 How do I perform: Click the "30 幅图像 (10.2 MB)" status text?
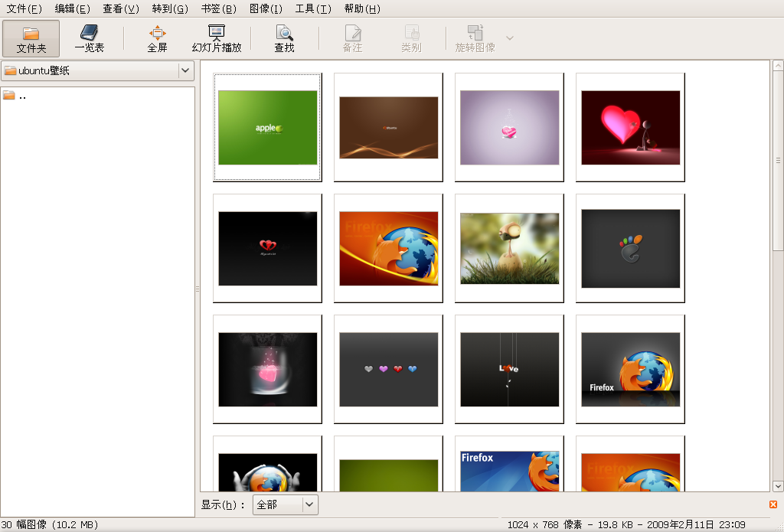[50, 524]
